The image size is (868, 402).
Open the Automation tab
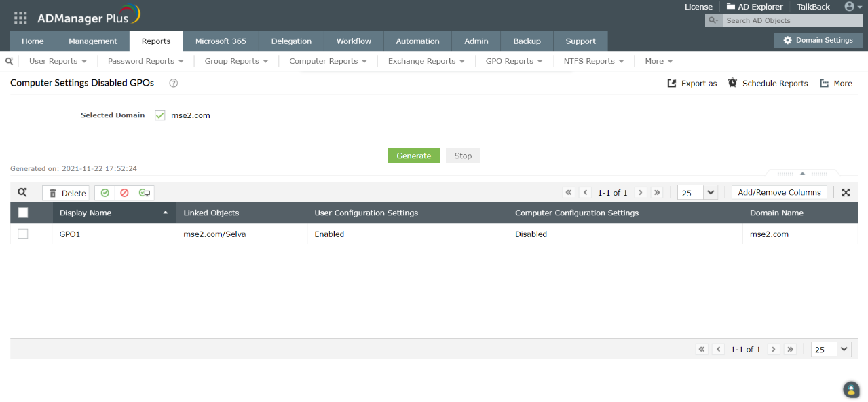coord(417,41)
